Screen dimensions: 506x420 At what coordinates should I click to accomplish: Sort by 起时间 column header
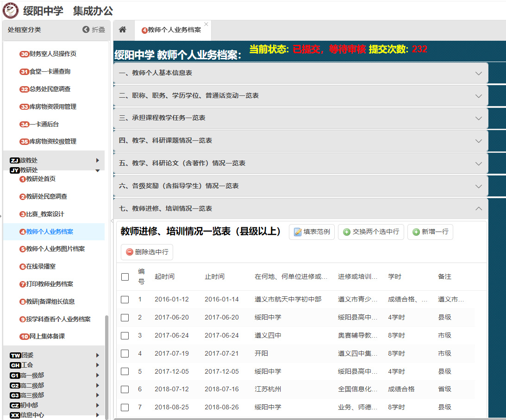point(164,277)
